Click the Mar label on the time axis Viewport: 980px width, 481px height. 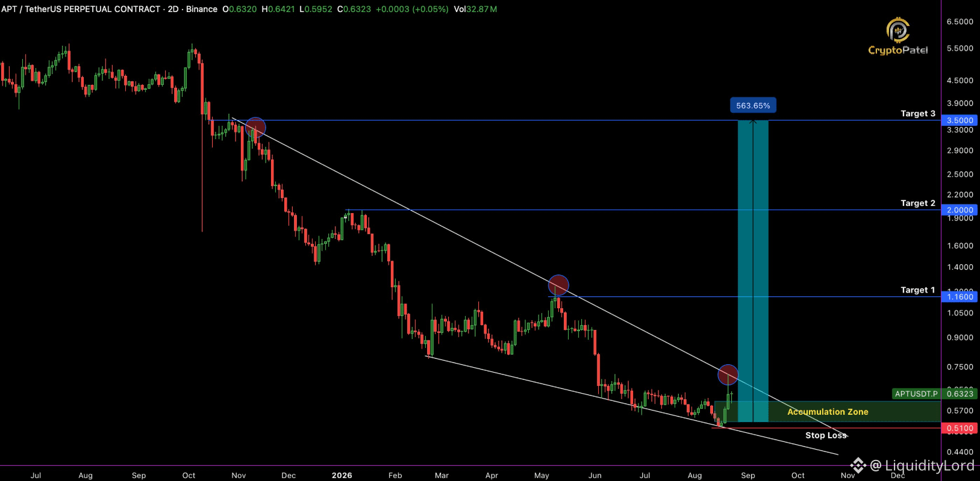point(442,475)
